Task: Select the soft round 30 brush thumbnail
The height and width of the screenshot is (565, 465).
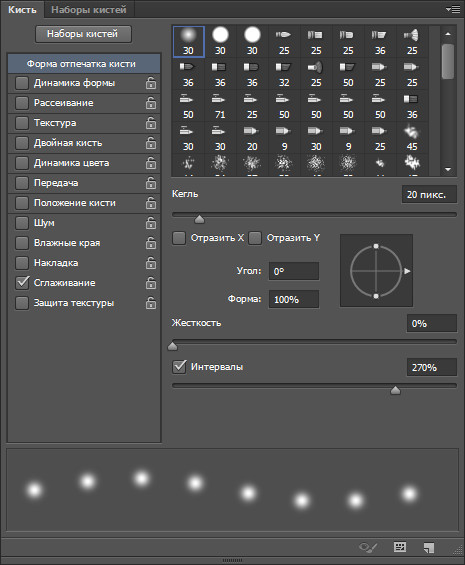Action: coord(189,41)
